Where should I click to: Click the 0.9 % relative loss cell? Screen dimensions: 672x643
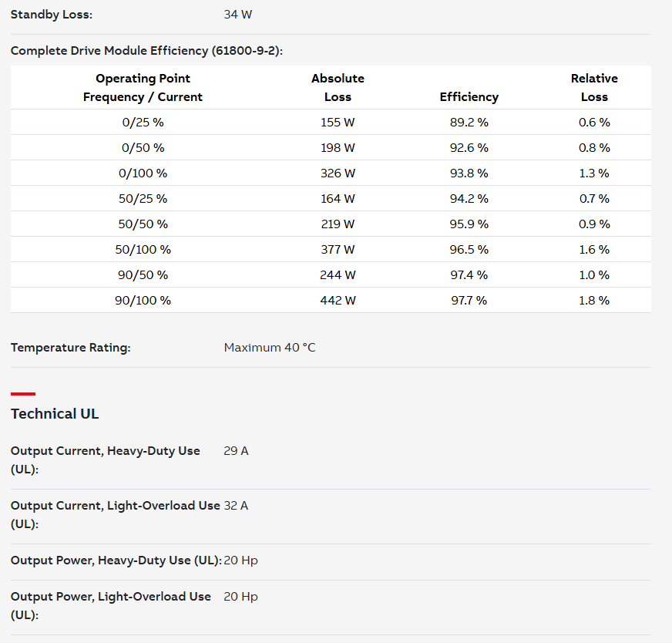(594, 224)
